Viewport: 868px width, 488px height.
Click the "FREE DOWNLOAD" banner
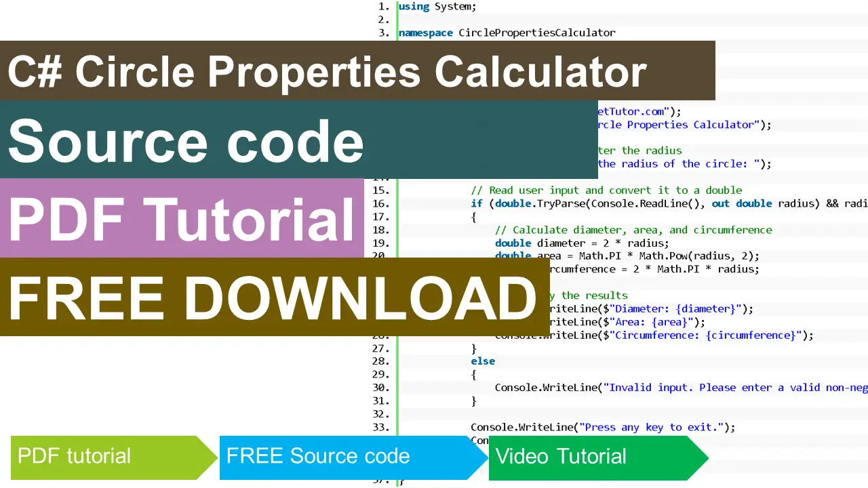tap(275, 297)
